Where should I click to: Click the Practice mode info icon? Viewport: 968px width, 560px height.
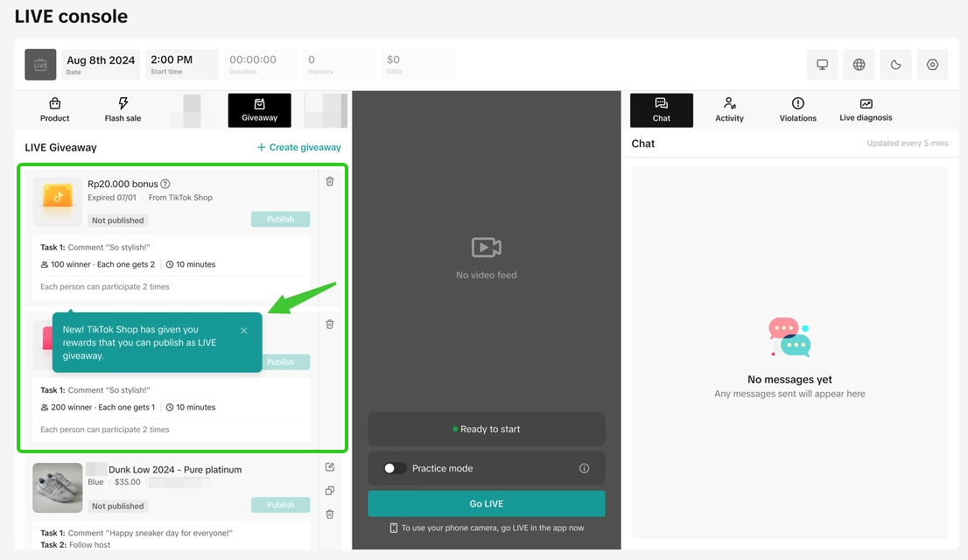(x=584, y=468)
